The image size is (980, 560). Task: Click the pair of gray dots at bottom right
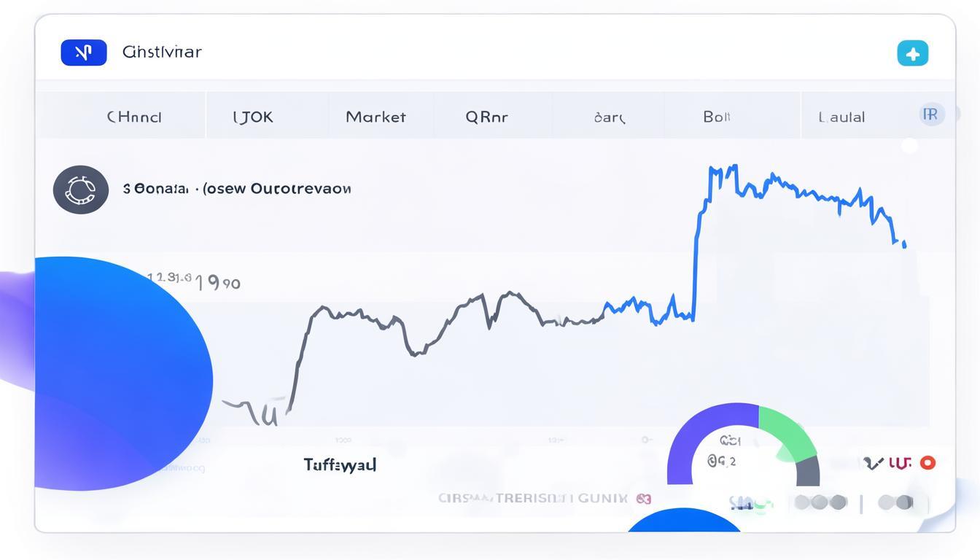pos(895,502)
